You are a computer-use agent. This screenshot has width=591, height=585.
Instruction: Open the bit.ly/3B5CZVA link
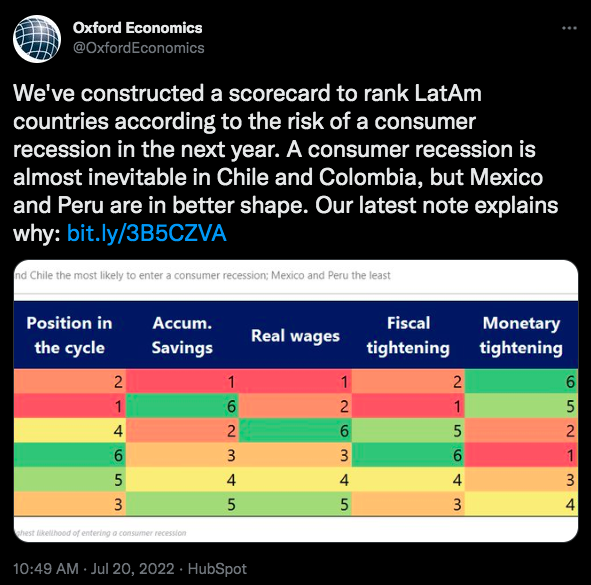click(147, 233)
